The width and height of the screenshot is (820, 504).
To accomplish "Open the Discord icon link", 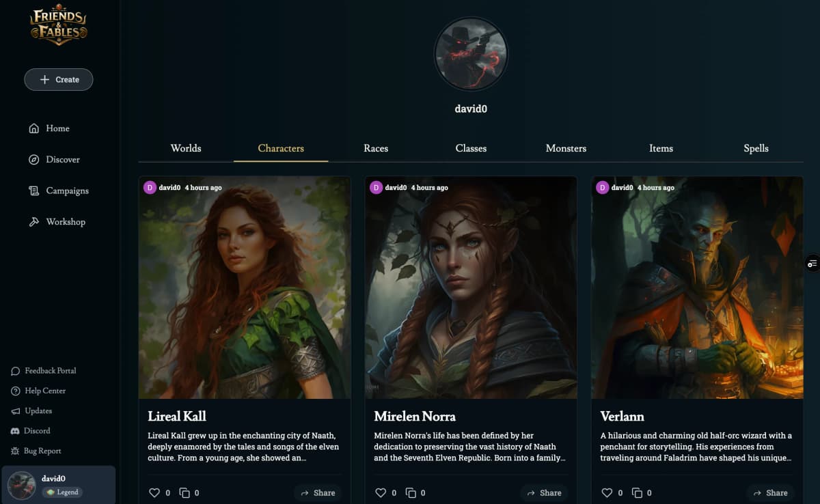I will pyautogui.click(x=16, y=431).
